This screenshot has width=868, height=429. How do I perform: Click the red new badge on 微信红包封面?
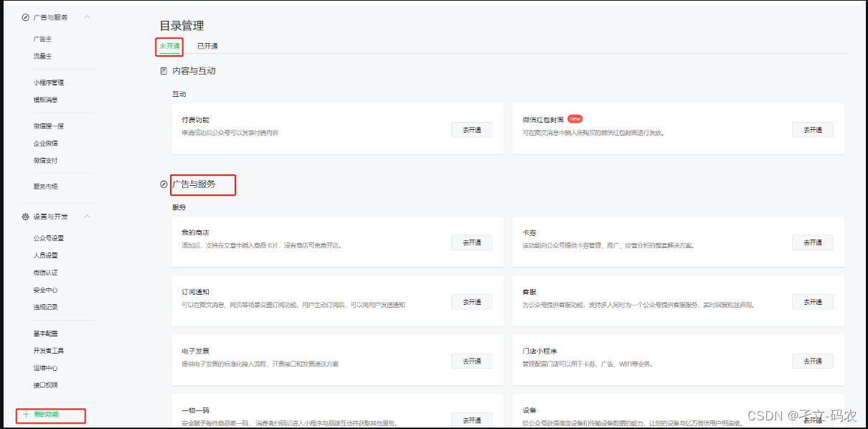575,119
